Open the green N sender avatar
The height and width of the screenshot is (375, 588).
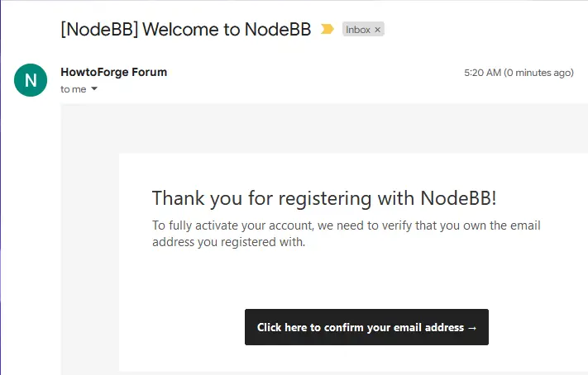pyautogui.click(x=31, y=80)
